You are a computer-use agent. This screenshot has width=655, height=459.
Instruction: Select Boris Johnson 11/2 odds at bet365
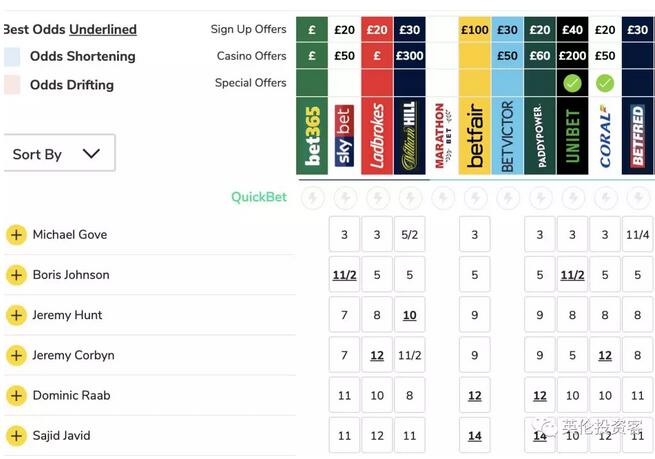coord(344,275)
